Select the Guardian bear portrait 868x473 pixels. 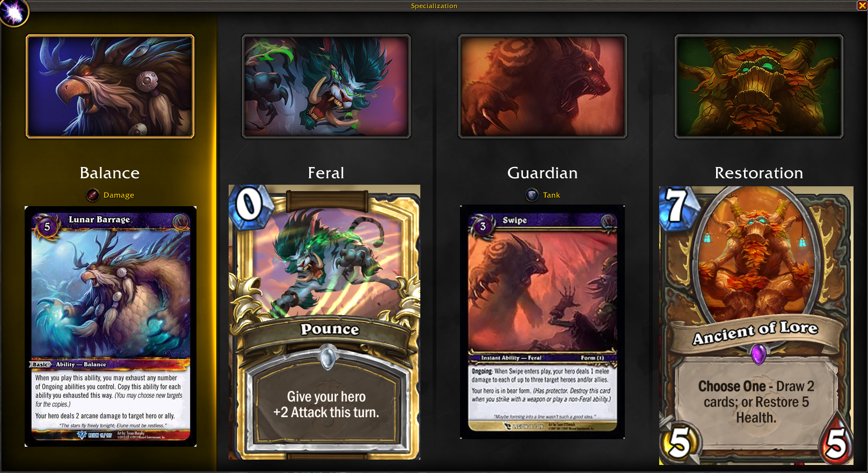point(543,86)
